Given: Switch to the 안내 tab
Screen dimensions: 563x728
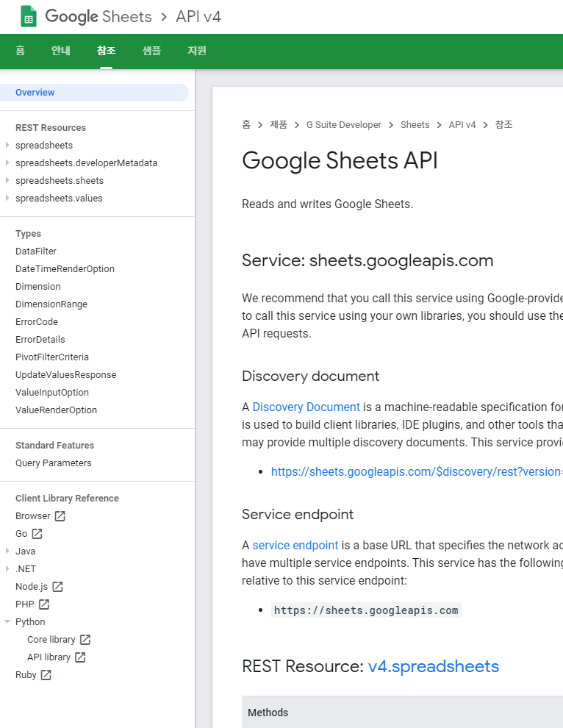Looking at the screenshot, I should tap(61, 51).
